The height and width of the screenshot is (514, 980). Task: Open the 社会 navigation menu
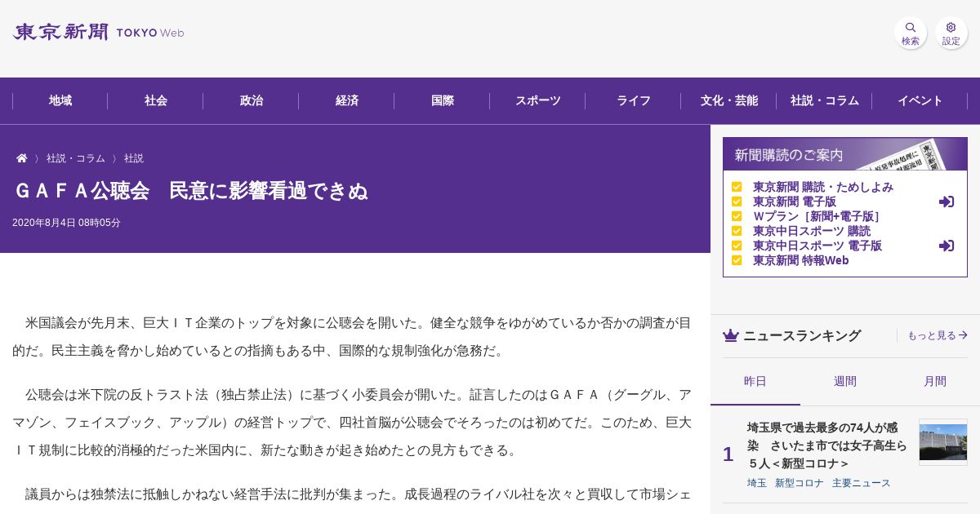[x=156, y=100]
